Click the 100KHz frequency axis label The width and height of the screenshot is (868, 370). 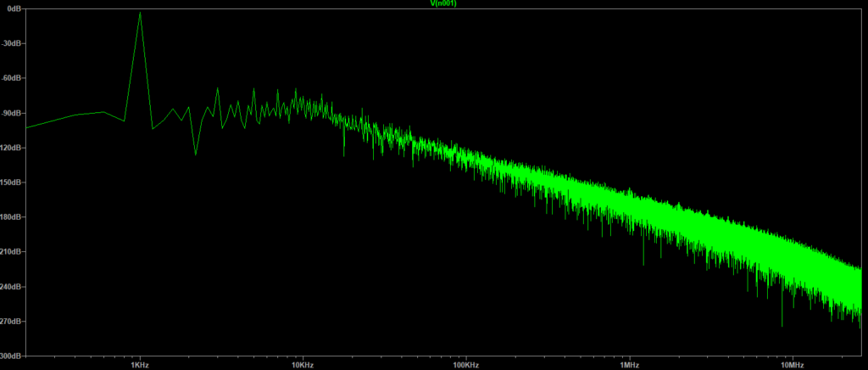pyautogui.click(x=465, y=364)
